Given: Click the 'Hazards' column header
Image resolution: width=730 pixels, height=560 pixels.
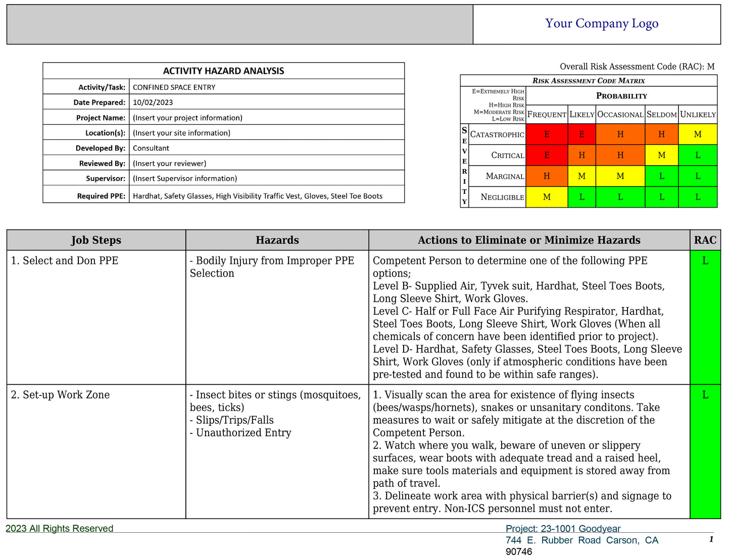Looking at the screenshot, I should [x=277, y=240].
